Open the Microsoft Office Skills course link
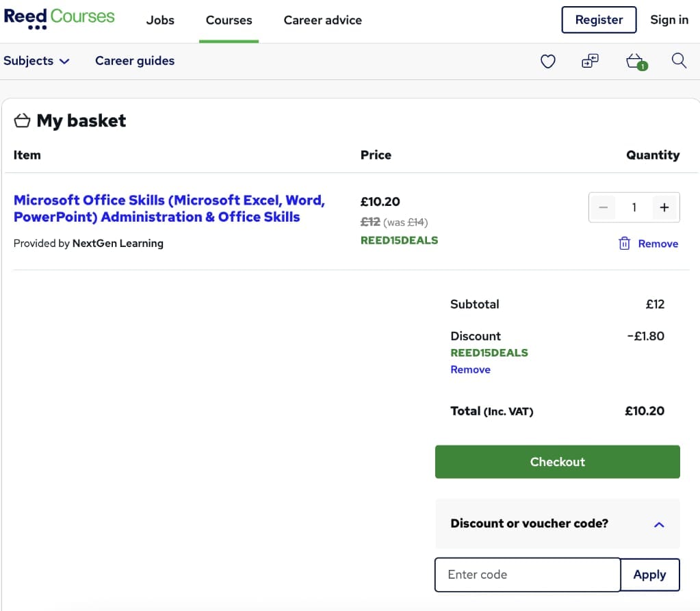 tap(169, 209)
